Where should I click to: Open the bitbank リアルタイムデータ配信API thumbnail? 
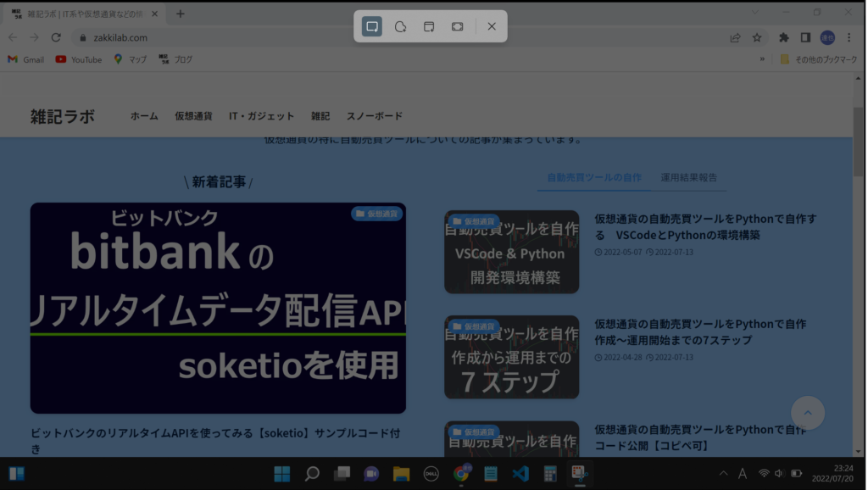click(x=218, y=308)
